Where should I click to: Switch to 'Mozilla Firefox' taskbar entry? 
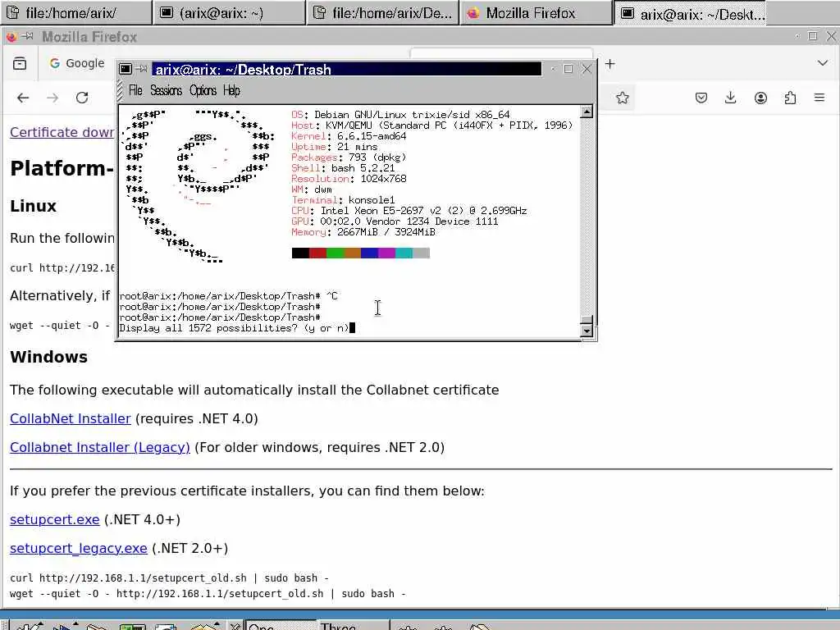point(536,13)
